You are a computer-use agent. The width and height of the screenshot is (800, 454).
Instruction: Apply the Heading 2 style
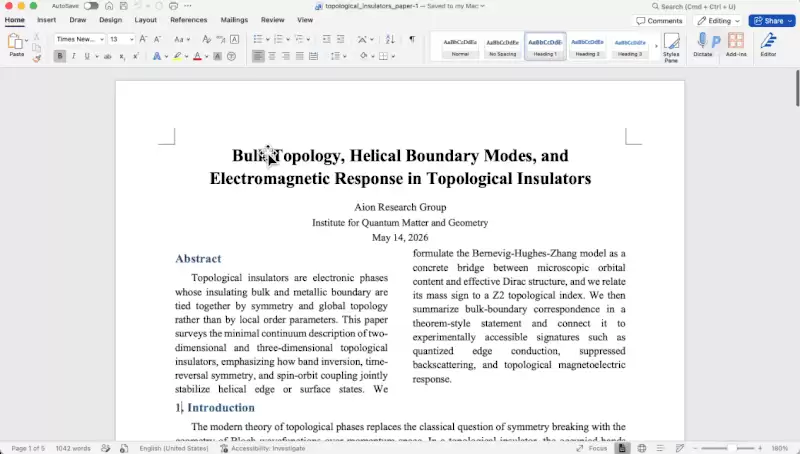(x=587, y=46)
